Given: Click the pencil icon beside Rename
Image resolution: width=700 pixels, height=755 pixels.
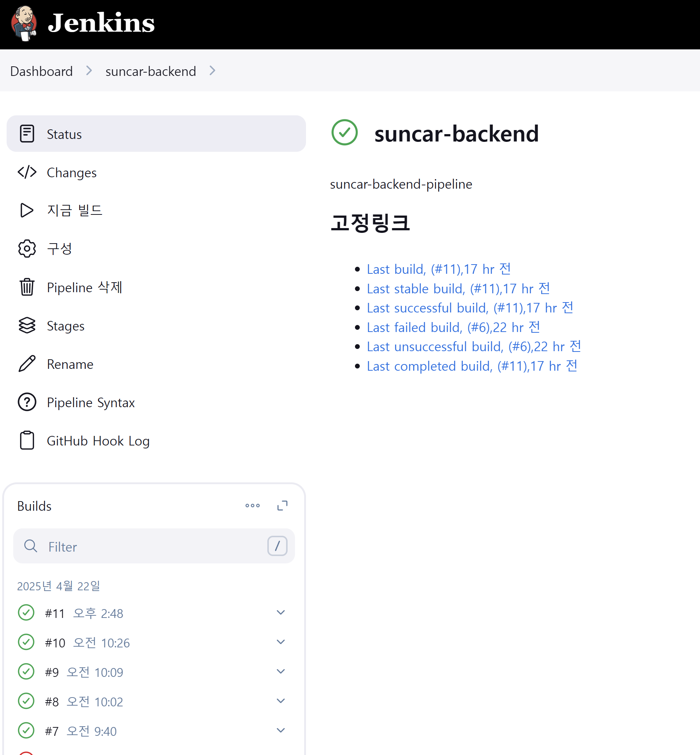Looking at the screenshot, I should [27, 364].
